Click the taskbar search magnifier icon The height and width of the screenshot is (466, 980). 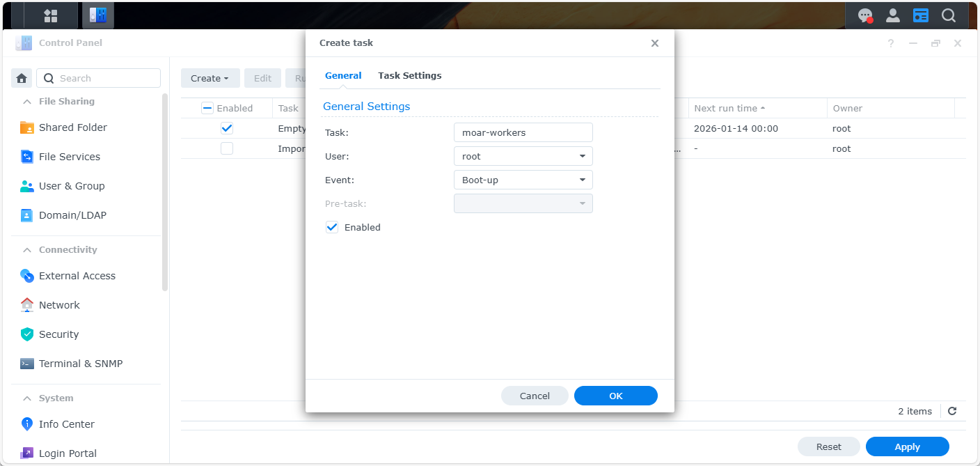949,15
